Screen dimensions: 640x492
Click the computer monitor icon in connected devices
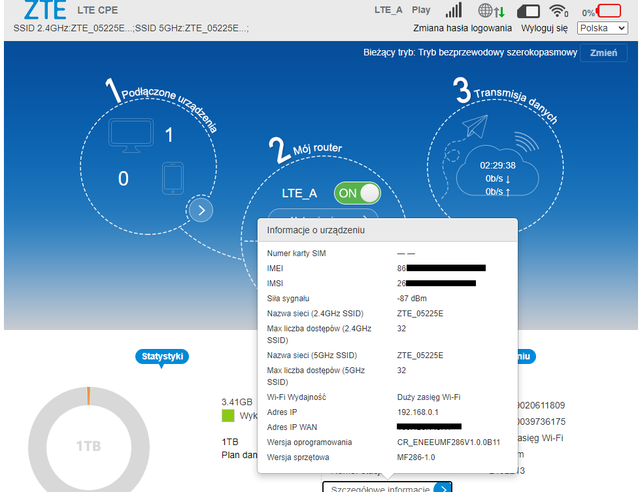(x=131, y=136)
